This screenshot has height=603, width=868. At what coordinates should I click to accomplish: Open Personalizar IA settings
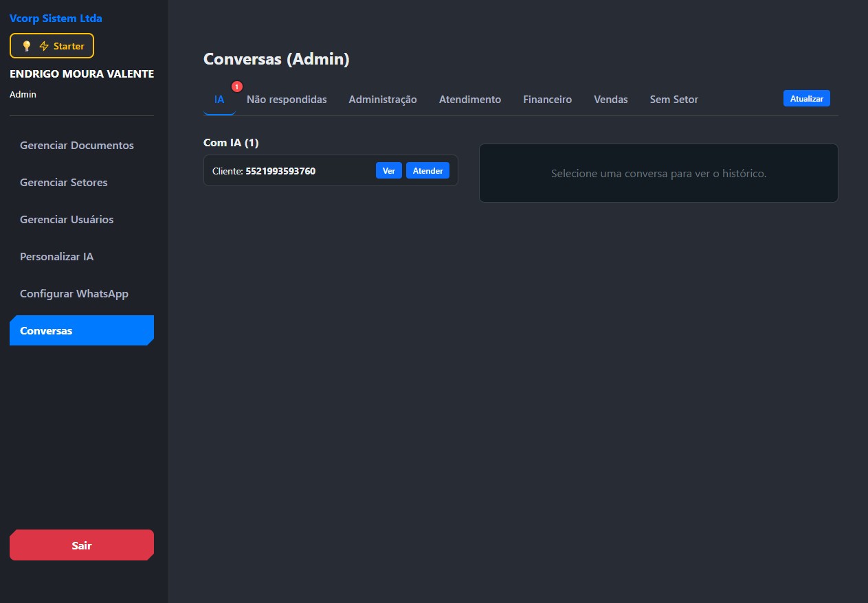click(x=82, y=257)
